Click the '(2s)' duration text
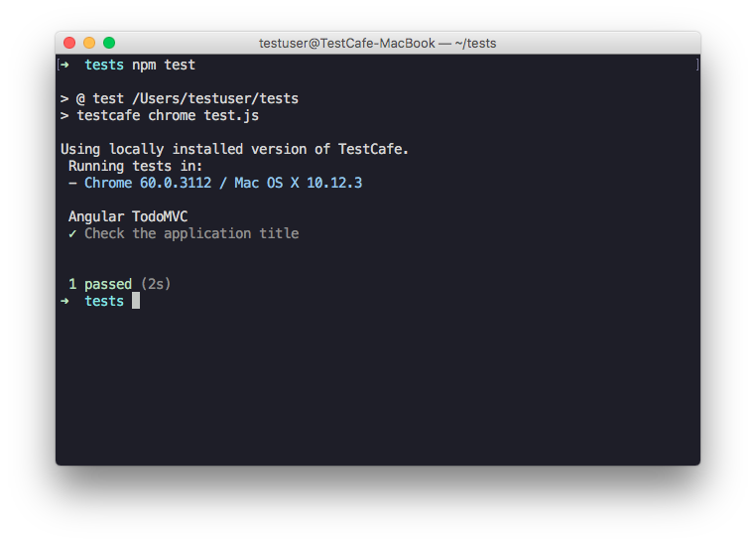This screenshot has height=545, width=756. point(156,284)
